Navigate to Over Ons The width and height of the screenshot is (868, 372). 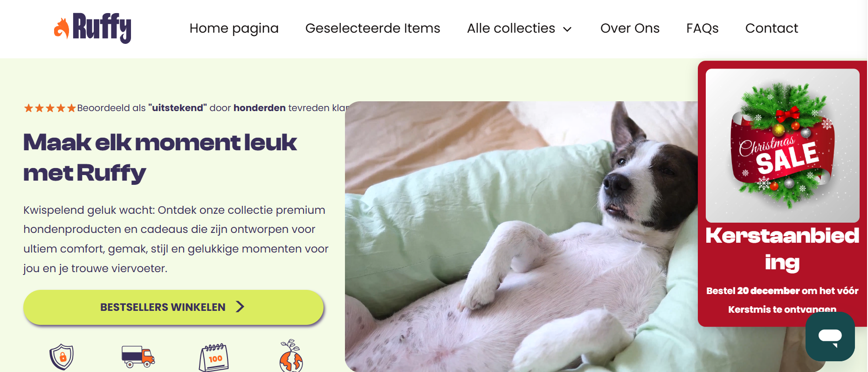coord(630,28)
